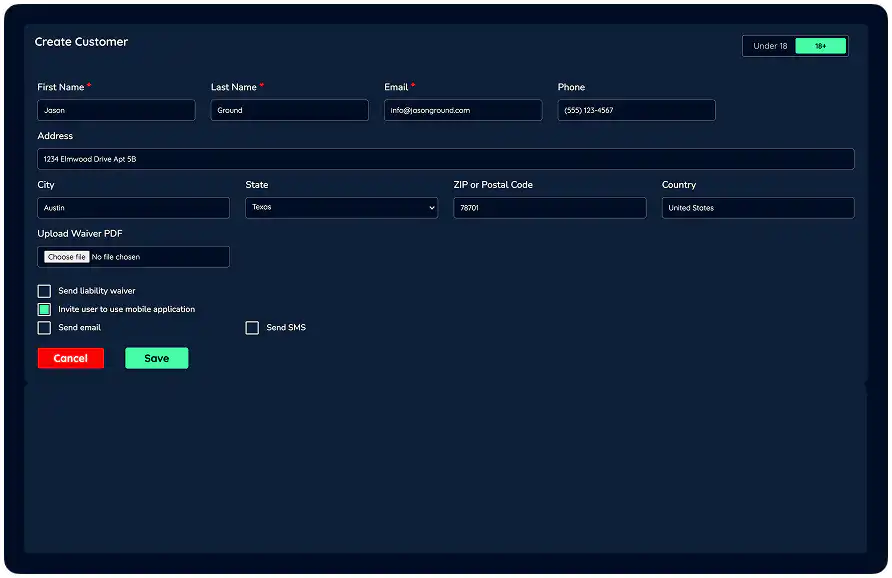This screenshot has height=578, width=892.
Task: Select the Country field showing United States
Action: 757,208
